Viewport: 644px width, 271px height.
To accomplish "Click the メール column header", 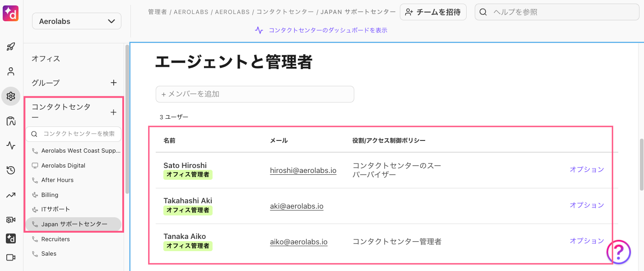I will (278, 140).
